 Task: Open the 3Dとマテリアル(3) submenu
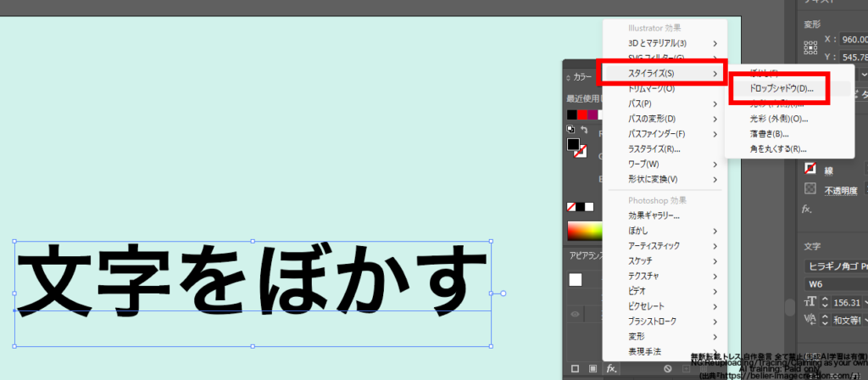665,43
